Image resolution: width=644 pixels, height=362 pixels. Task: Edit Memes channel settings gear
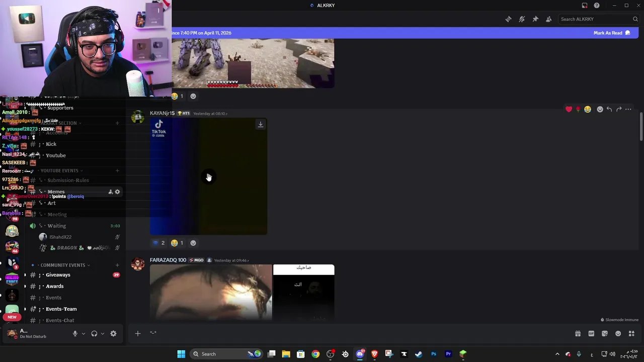[x=117, y=192]
